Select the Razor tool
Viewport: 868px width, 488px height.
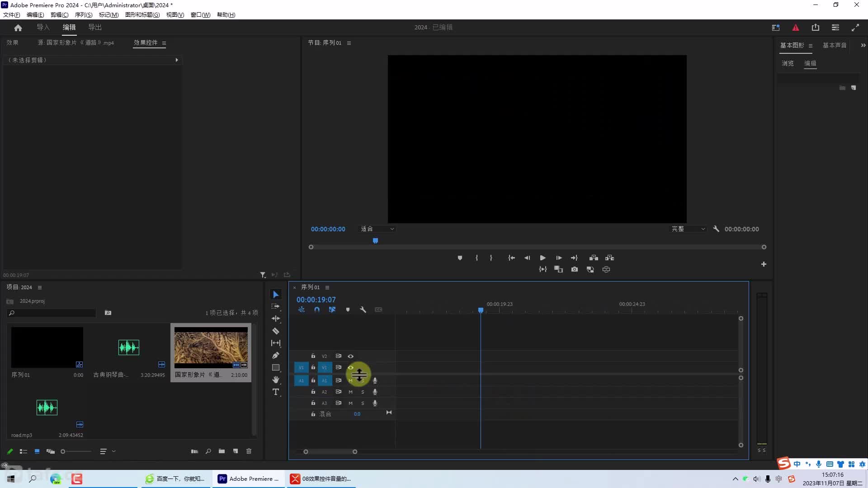tap(276, 331)
